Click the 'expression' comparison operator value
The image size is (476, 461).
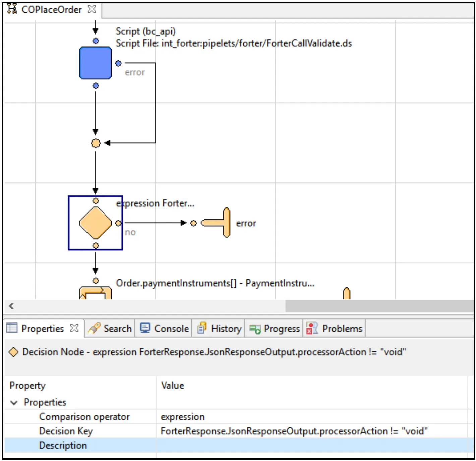coord(183,416)
